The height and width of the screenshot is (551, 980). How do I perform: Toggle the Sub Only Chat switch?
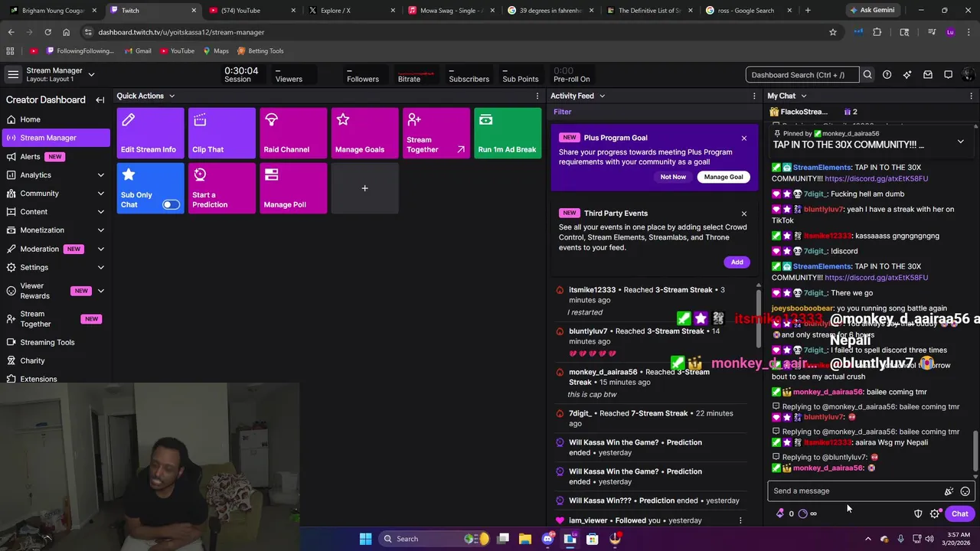pyautogui.click(x=171, y=204)
